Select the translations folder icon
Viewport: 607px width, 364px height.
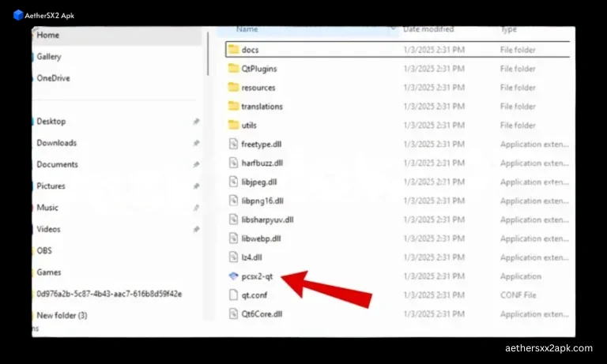(x=233, y=106)
